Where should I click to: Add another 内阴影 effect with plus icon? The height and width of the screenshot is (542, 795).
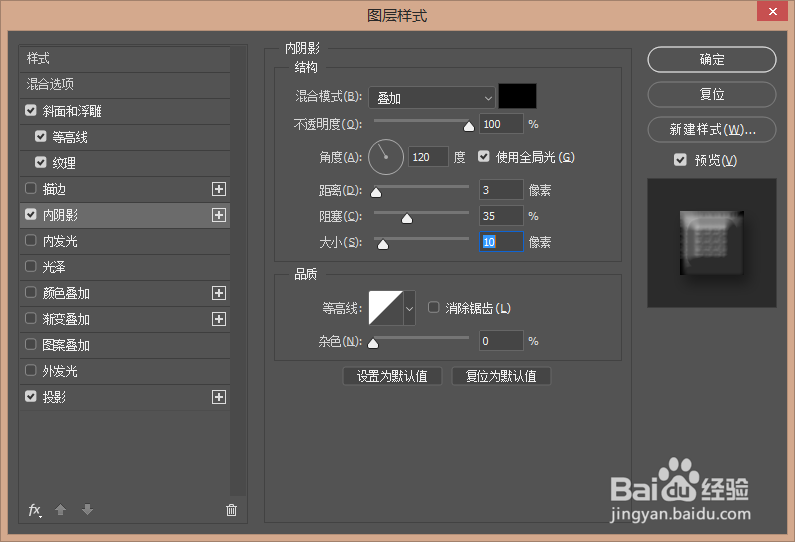(219, 215)
